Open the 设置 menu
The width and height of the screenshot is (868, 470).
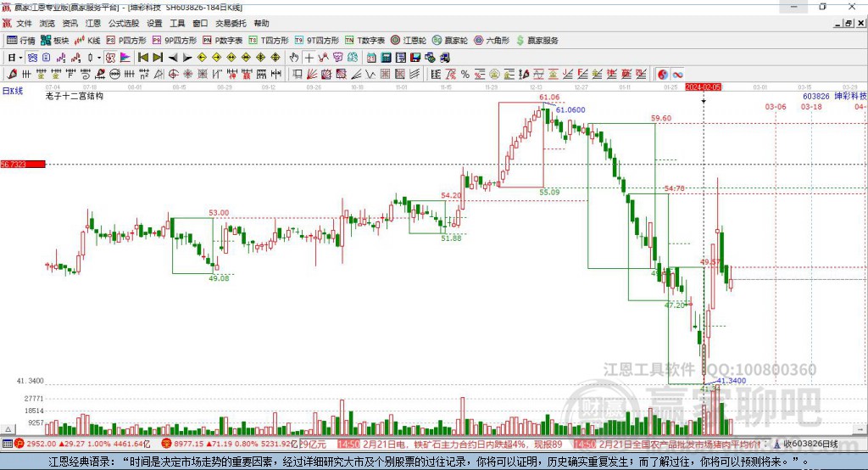tap(154, 23)
